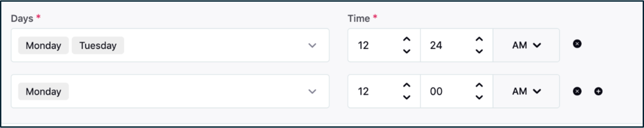This screenshot has width=644, height=128.
Task: Select Monday tag in first row
Action: (43, 45)
